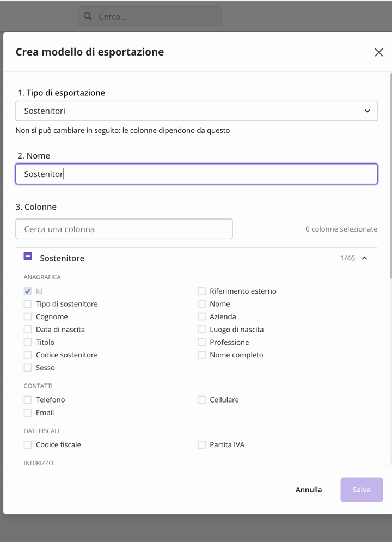Save the model with Salva
This screenshot has width=392, height=542.
pos(362,490)
